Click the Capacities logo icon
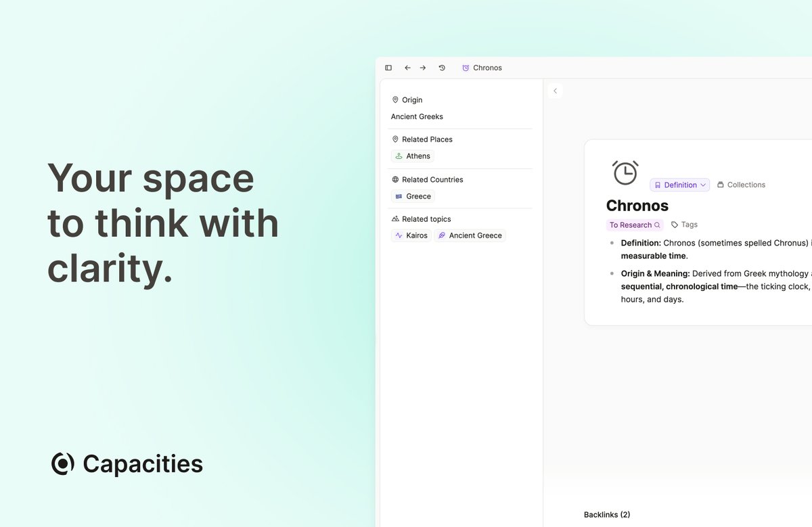812x527 pixels. (63, 463)
